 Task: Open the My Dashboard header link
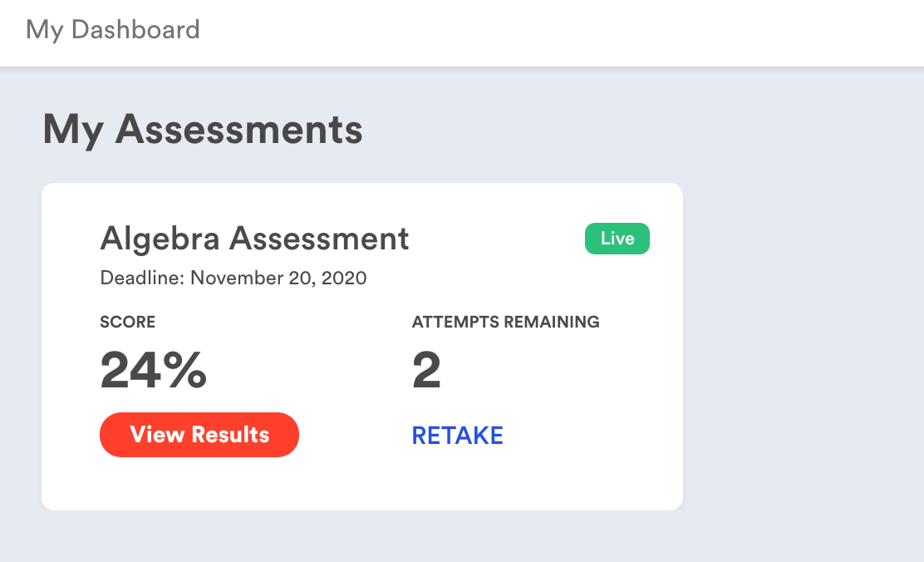113,30
